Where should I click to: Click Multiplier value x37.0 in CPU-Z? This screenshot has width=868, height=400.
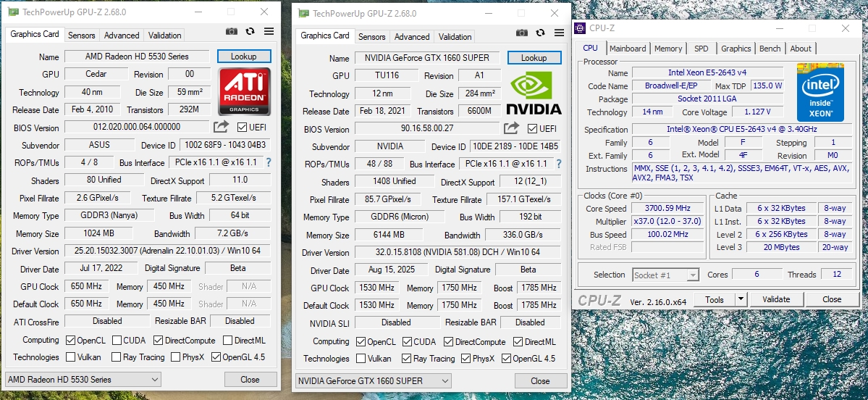pyautogui.click(x=667, y=221)
